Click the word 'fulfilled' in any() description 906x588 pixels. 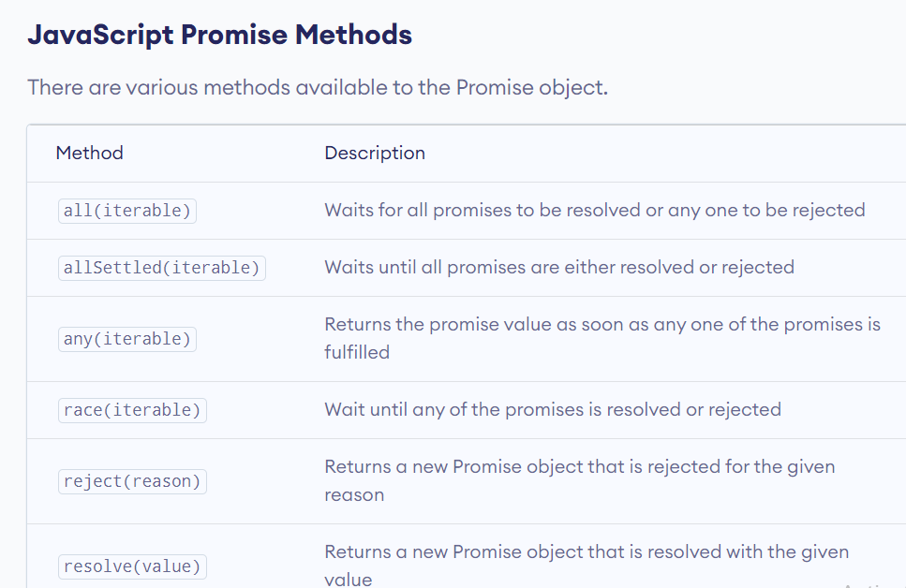click(x=357, y=352)
